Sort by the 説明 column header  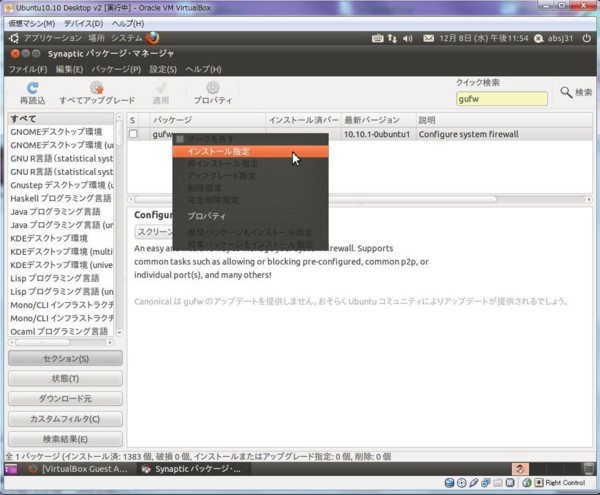point(504,120)
